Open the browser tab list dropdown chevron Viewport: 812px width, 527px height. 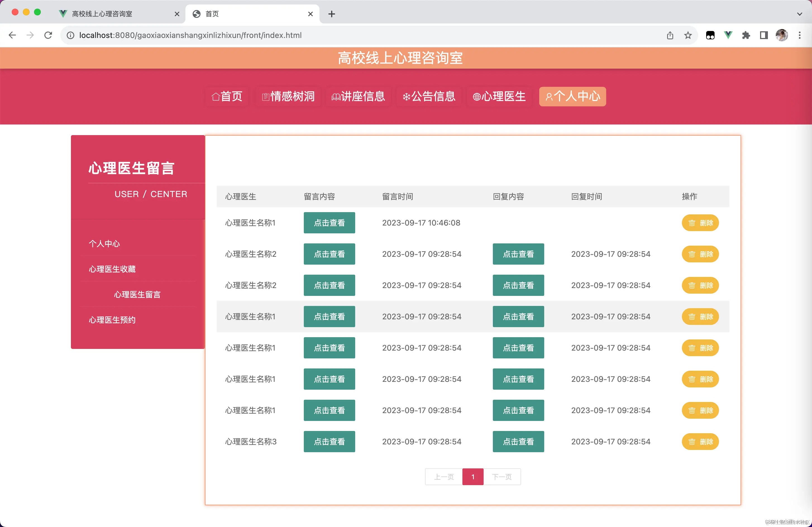[800, 14]
